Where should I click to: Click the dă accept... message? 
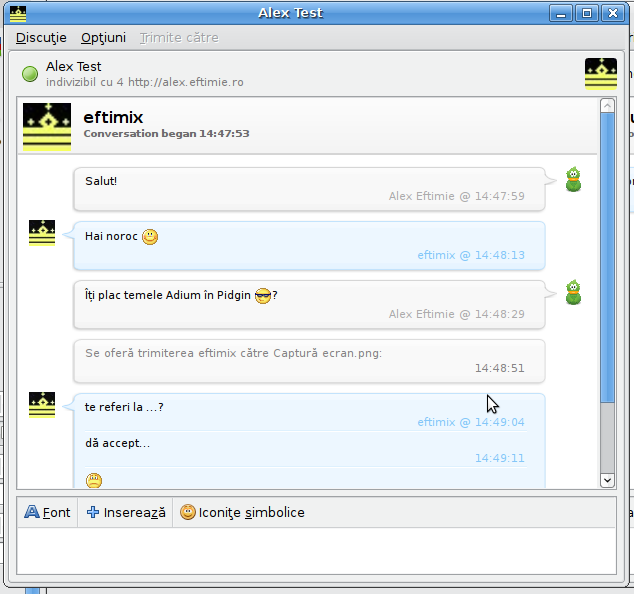point(118,443)
